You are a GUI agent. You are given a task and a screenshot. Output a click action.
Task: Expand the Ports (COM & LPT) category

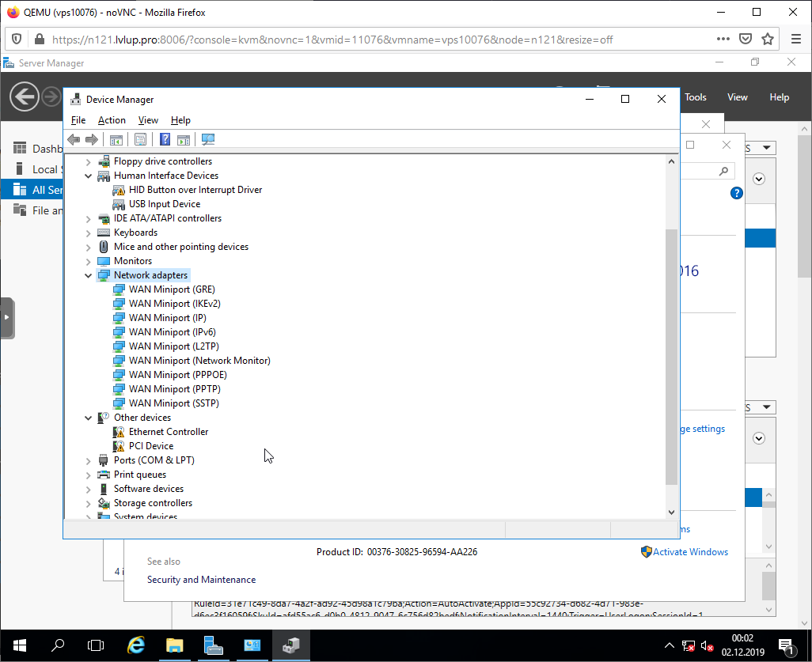pyautogui.click(x=89, y=460)
